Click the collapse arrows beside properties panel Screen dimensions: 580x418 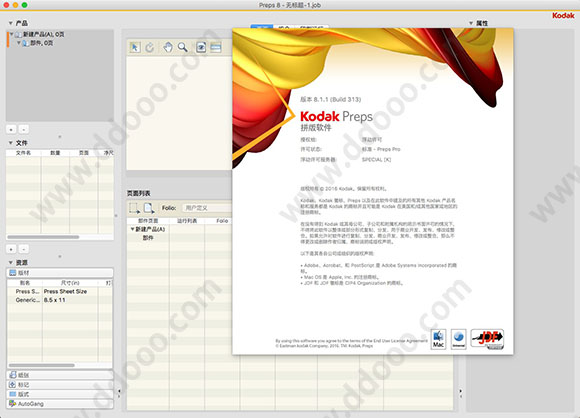click(461, 393)
